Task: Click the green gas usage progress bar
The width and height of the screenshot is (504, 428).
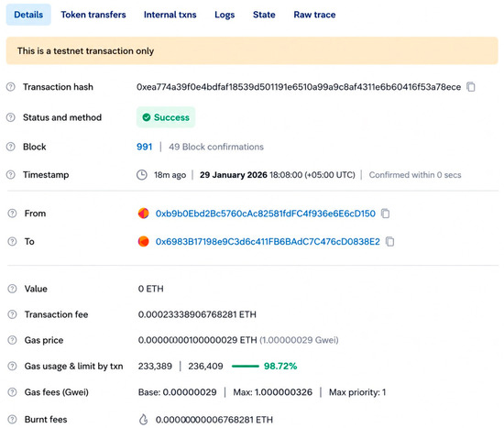Action: pyautogui.click(x=246, y=366)
